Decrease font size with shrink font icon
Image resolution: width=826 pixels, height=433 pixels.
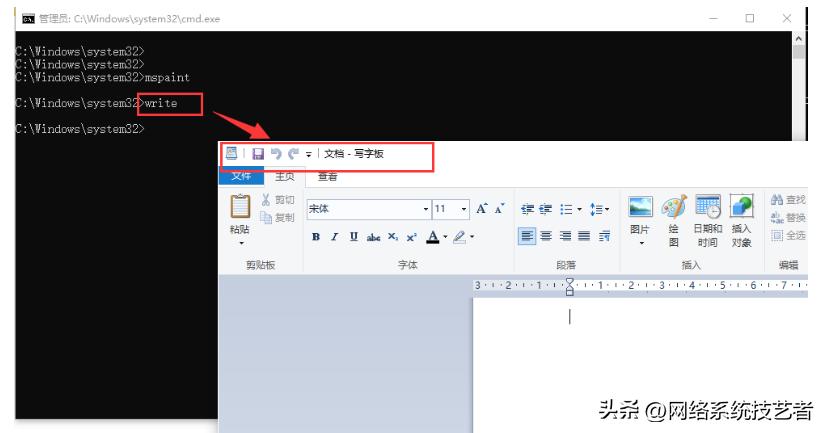pyautogui.click(x=499, y=209)
